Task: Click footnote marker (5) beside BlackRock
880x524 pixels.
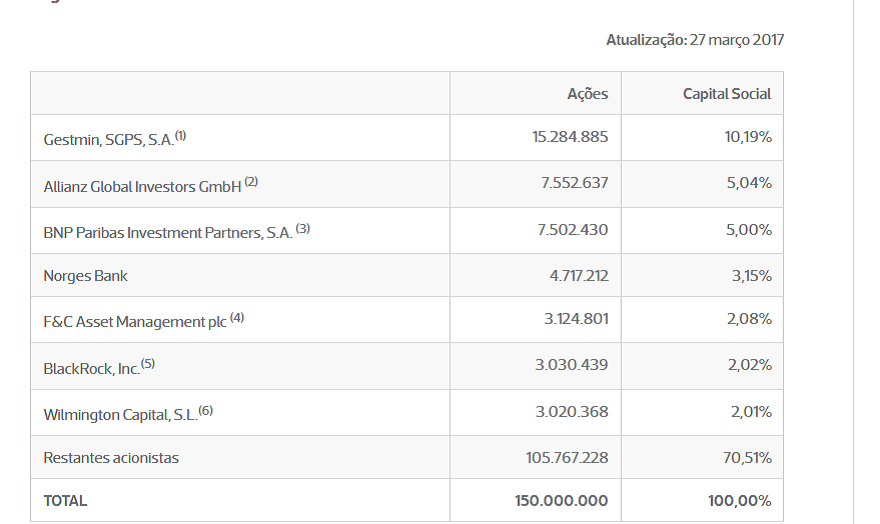Action: [x=148, y=364]
